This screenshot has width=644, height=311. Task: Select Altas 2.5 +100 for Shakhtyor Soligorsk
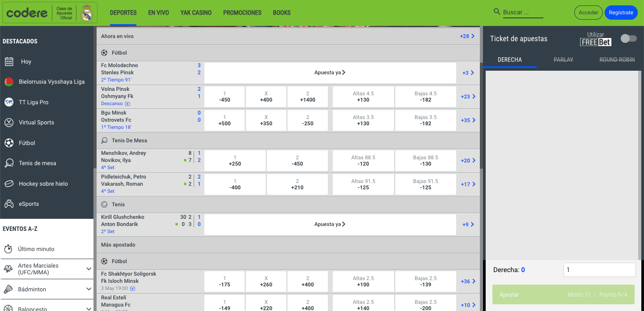coord(363,281)
